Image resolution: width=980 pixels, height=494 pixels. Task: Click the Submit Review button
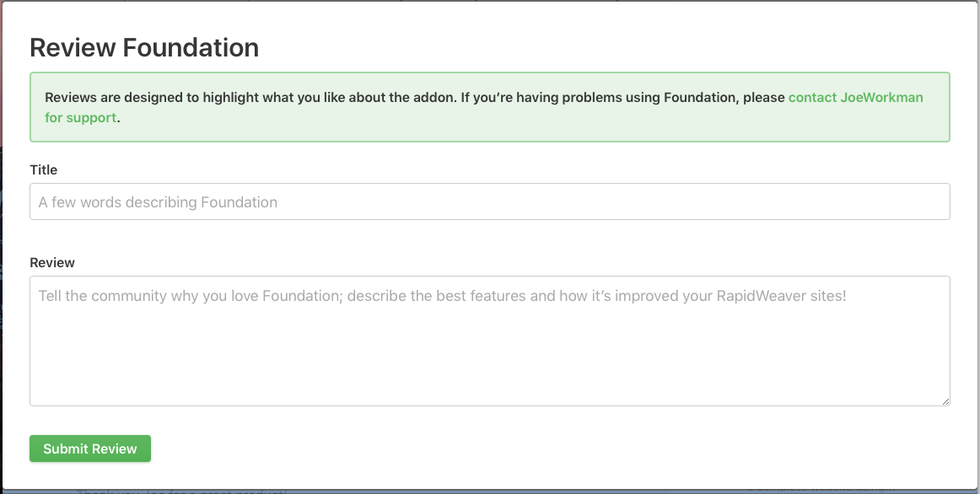[x=90, y=448]
